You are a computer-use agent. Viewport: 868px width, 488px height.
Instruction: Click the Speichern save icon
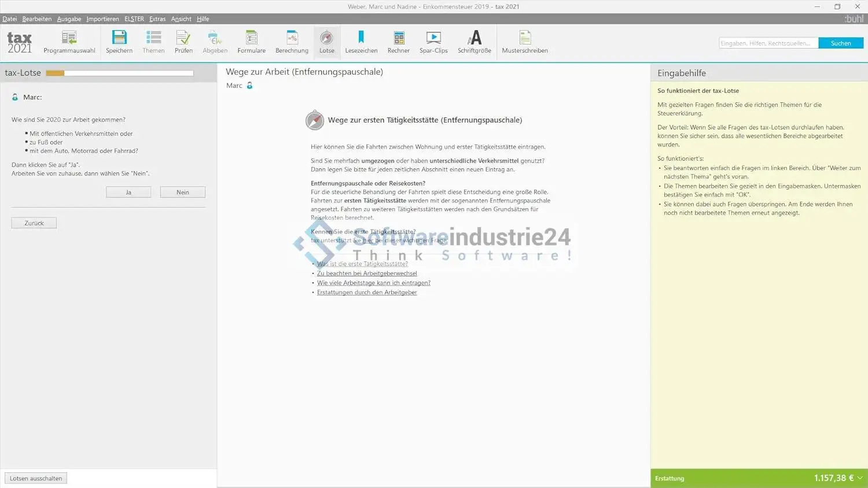click(x=119, y=42)
